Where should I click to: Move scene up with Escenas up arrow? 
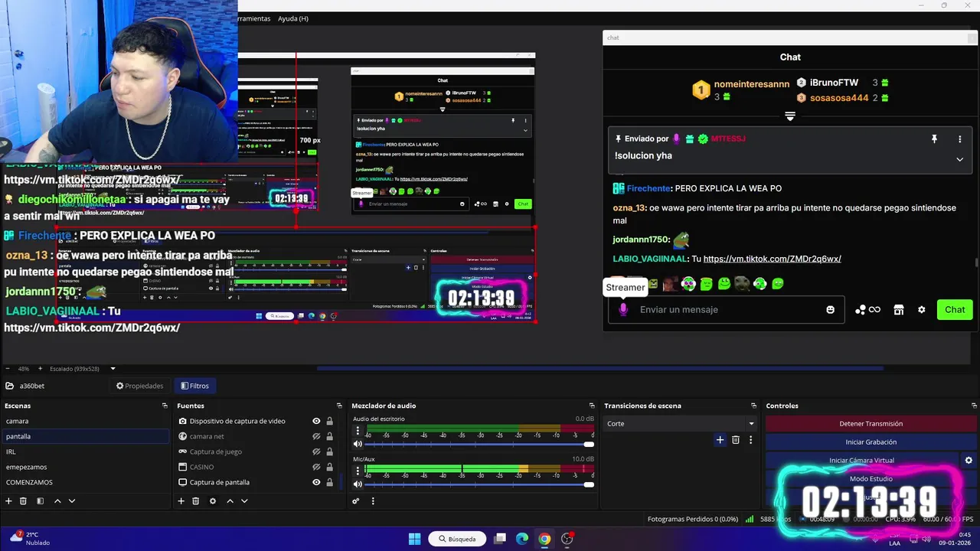(57, 501)
